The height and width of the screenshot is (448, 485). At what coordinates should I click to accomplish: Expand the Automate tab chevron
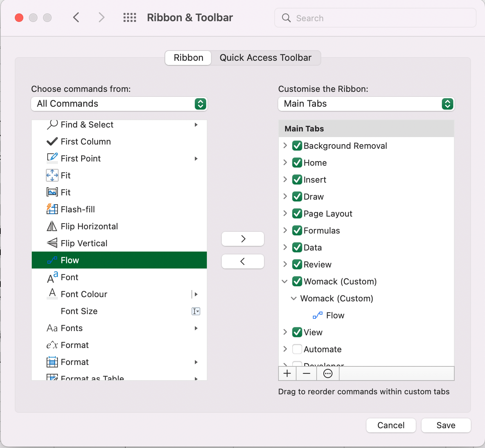click(285, 349)
